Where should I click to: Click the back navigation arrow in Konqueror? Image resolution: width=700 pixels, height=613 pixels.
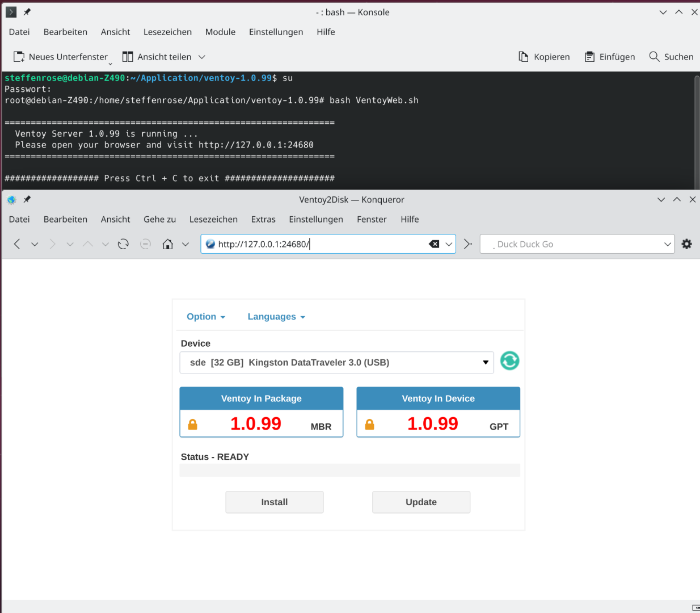(17, 244)
